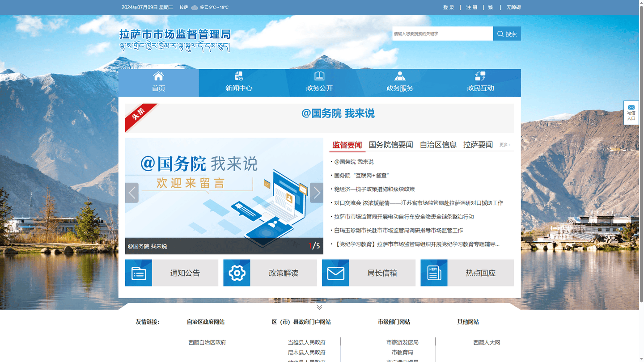
Task: Open news item 拉萨市市场监管局开展电动自行车安全隐患
Action: pyautogui.click(x=404, y=217)
